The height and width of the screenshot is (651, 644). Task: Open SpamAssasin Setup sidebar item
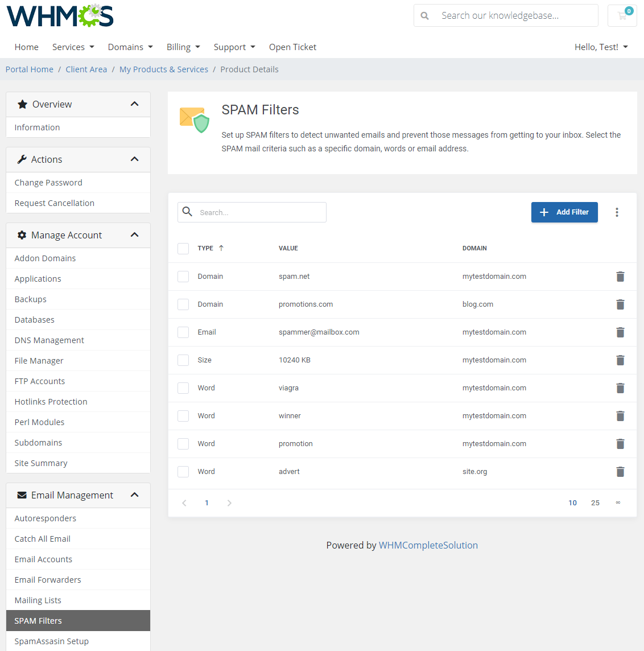click(x=78, y=641)
